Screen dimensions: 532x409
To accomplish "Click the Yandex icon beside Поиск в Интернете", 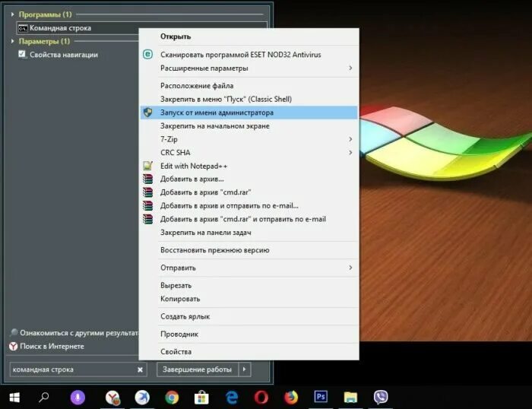I will (13, 346).
